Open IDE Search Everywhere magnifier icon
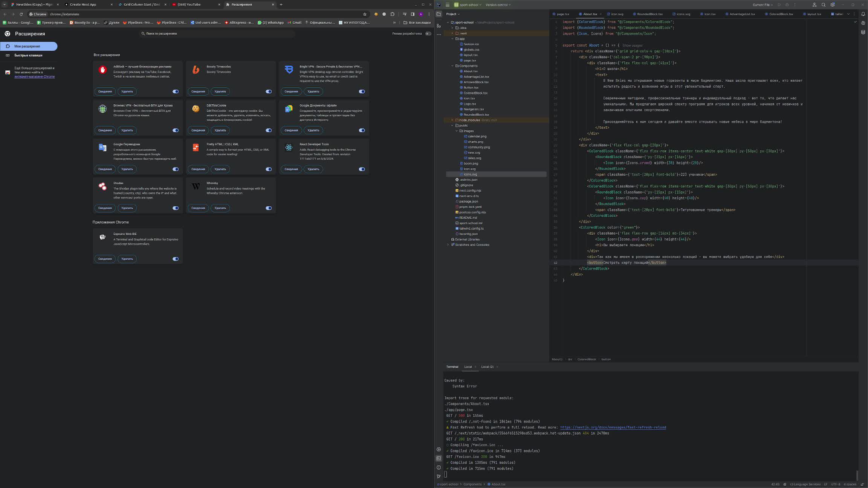 coord(823,5)
